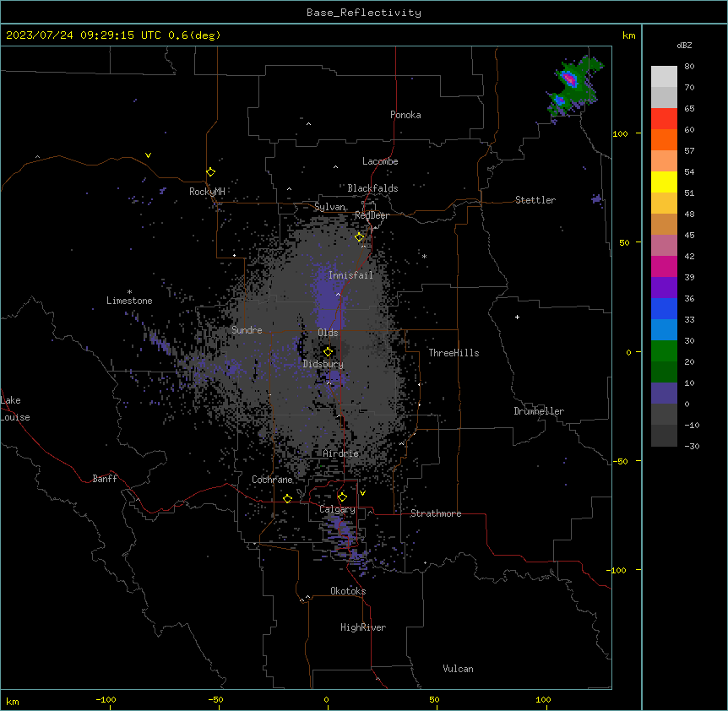The height and width of the screenshot is (711, 728).
Task: Select the orange 60-57 dBZ legend swatch
Action: click(x=664, y=139)
